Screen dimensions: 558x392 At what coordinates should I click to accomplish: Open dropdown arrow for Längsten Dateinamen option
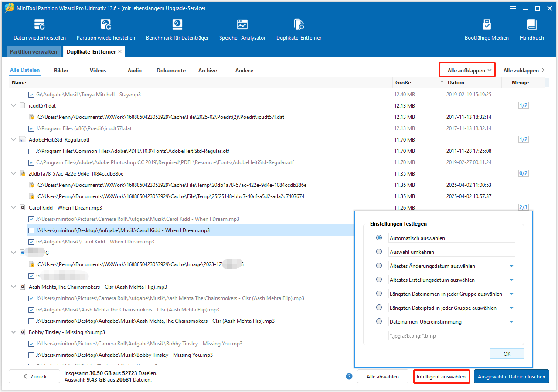[x=511, y=294]
